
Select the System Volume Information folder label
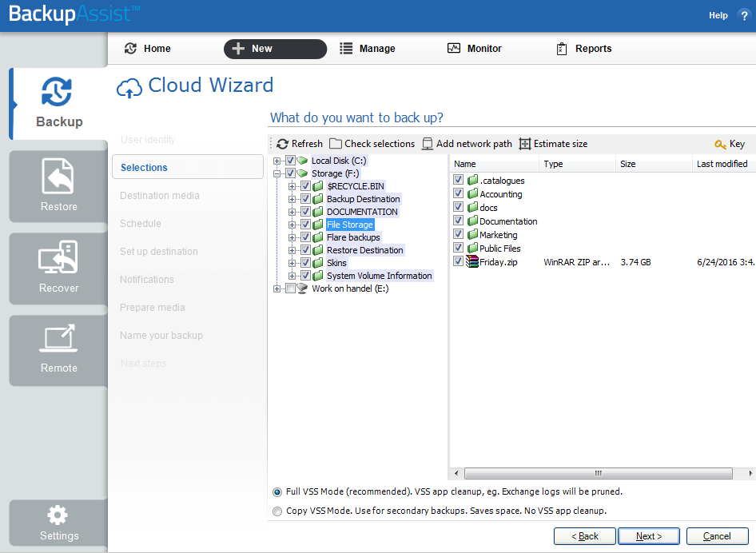click(x=380, y=276)
